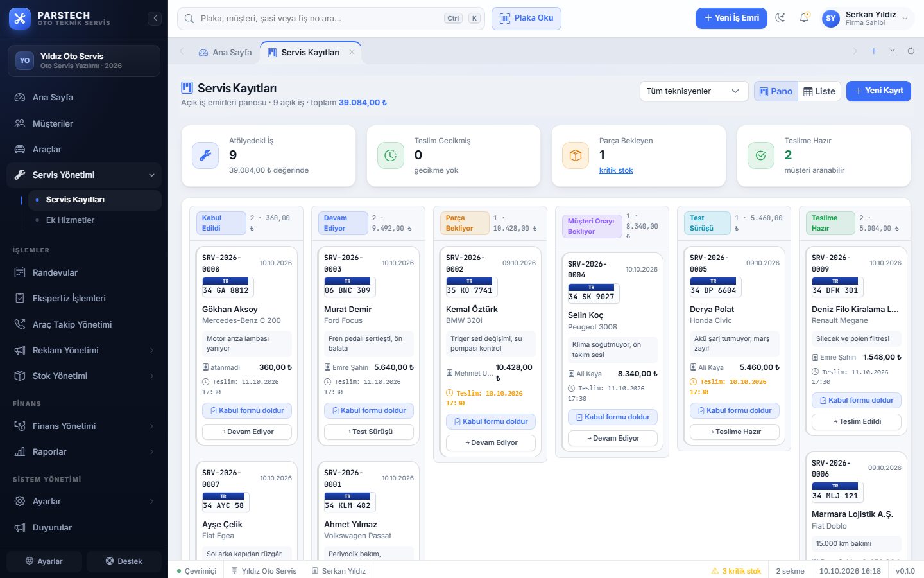Viewport: 924px width, 578px height.
Task: Move SRV-2026-0003 to Test Sürüşü
Action: point(369,432)
